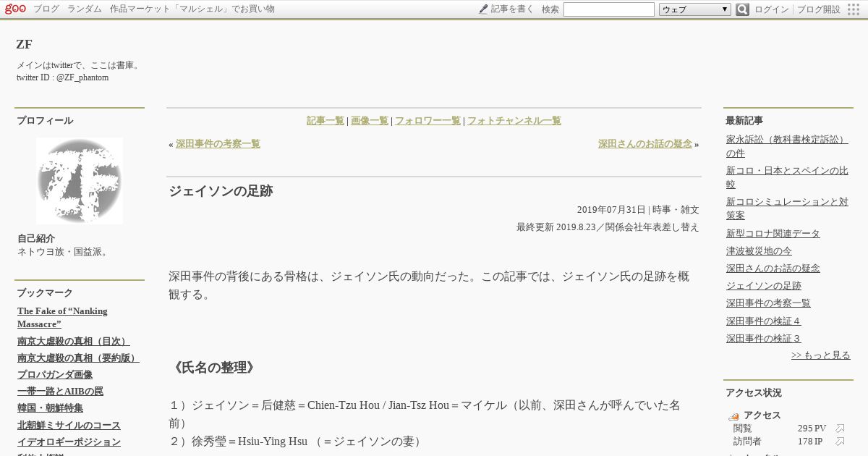868x456 pixels.
Task: Click the 178 IP value
Action: click(810, 442)
